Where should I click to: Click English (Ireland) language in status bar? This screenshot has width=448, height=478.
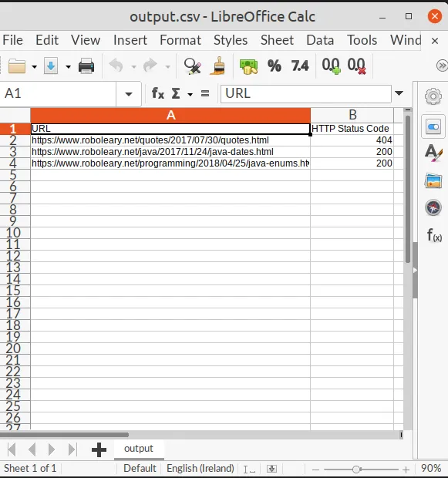tap(200, 468)
